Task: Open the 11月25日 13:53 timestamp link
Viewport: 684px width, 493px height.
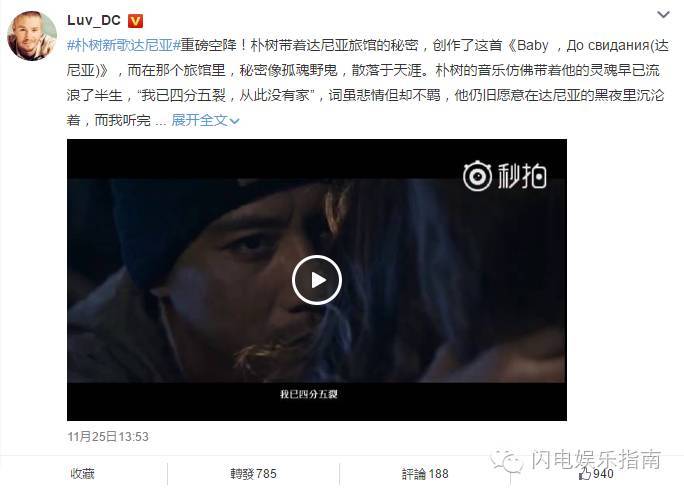Action: [x=108, y=437]
